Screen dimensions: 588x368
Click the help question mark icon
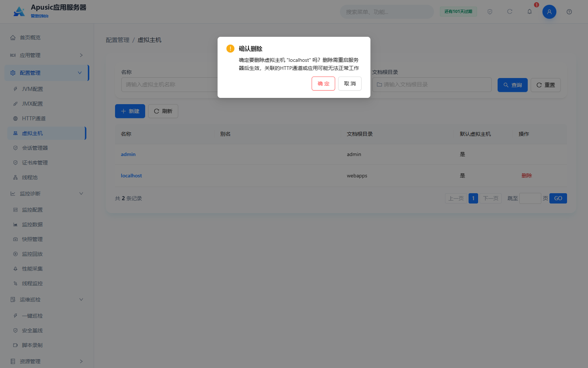tap(569, 12)
